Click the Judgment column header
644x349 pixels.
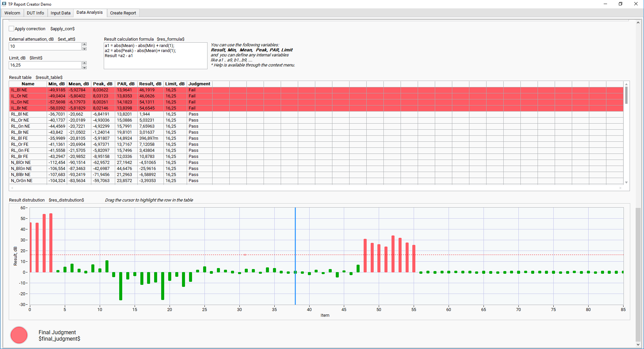[199, 84]
